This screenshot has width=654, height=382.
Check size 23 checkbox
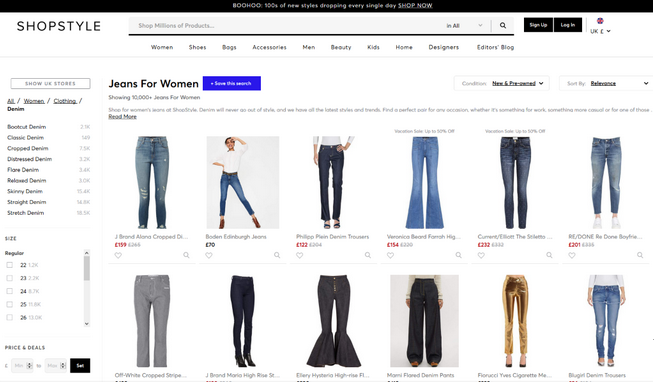(x=10, y=278)
